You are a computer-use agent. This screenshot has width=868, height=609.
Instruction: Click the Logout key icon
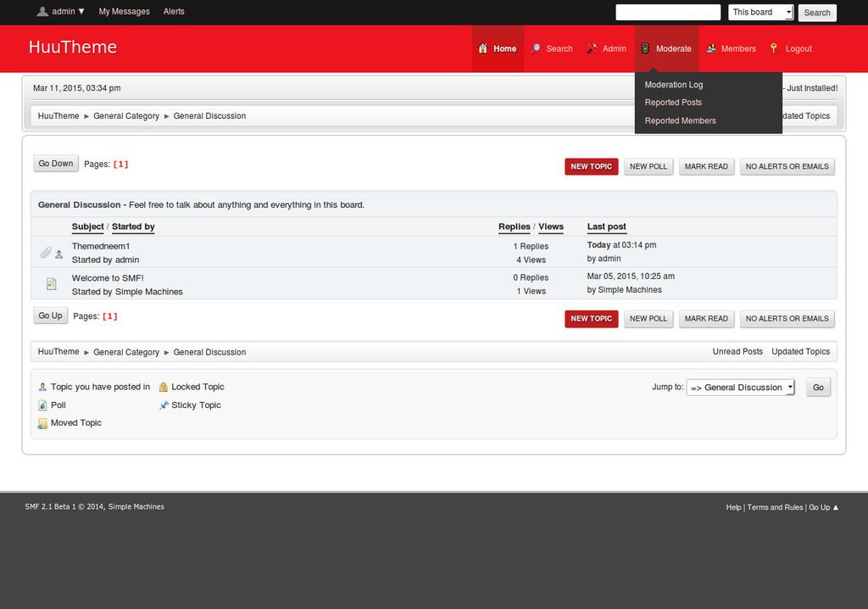click(x=775, y=48)
